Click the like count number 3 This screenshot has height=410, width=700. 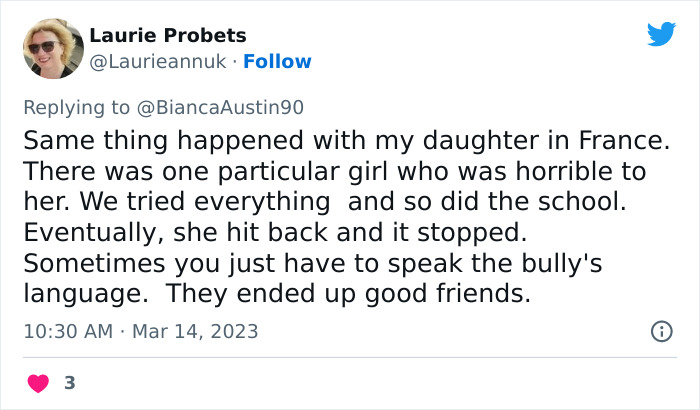(x=68, y=383)
